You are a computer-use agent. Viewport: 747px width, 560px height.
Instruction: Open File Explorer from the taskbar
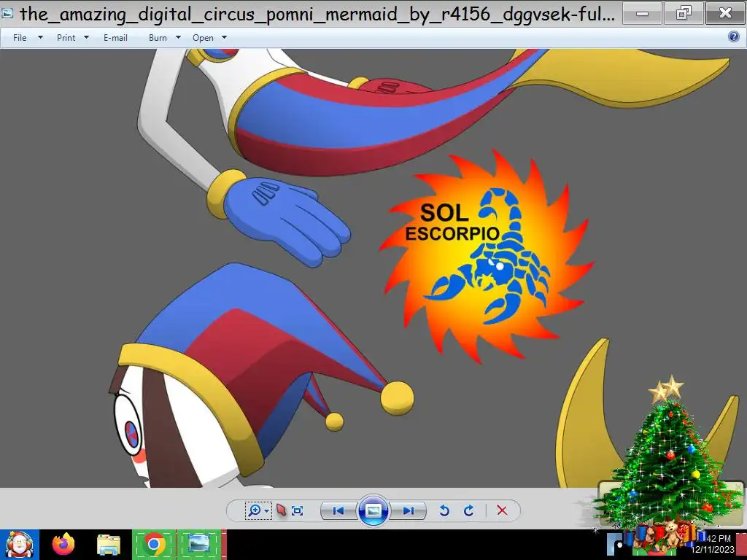tap(109, 545)
